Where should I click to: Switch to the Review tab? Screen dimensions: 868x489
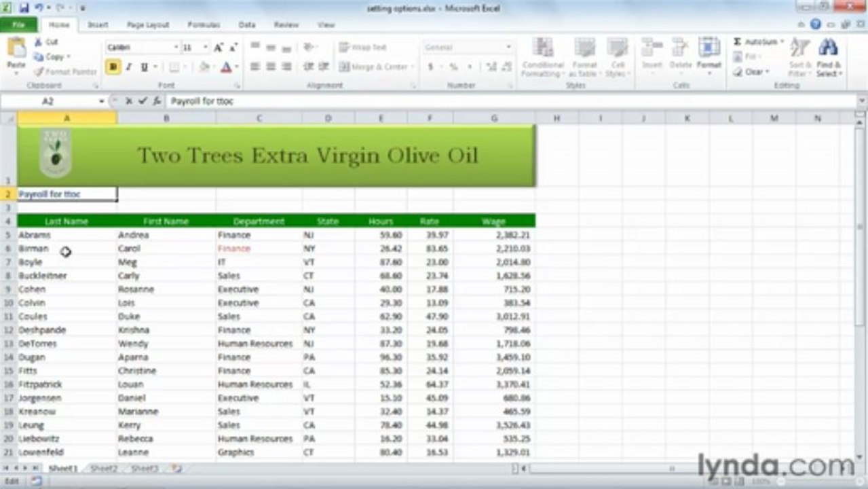click(x=286, y=24)
